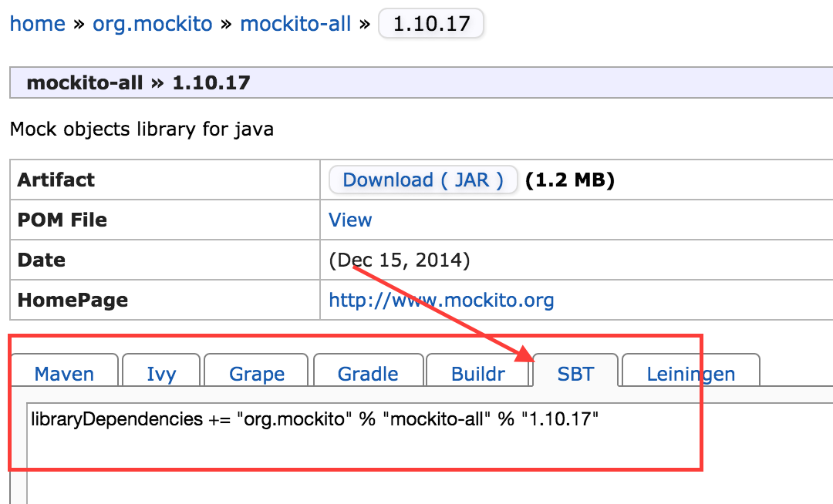Open the Buildr tab
The image size is (833, 504).
click(478, 374)
